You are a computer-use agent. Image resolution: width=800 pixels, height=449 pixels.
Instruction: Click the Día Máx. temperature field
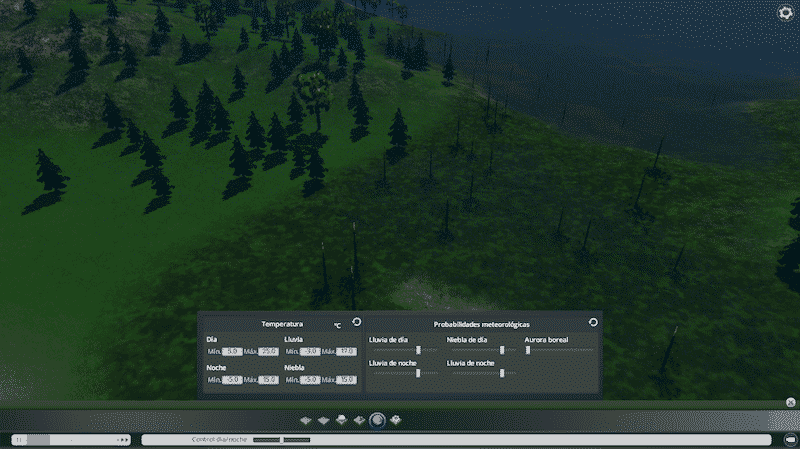[x=267, y=352]
